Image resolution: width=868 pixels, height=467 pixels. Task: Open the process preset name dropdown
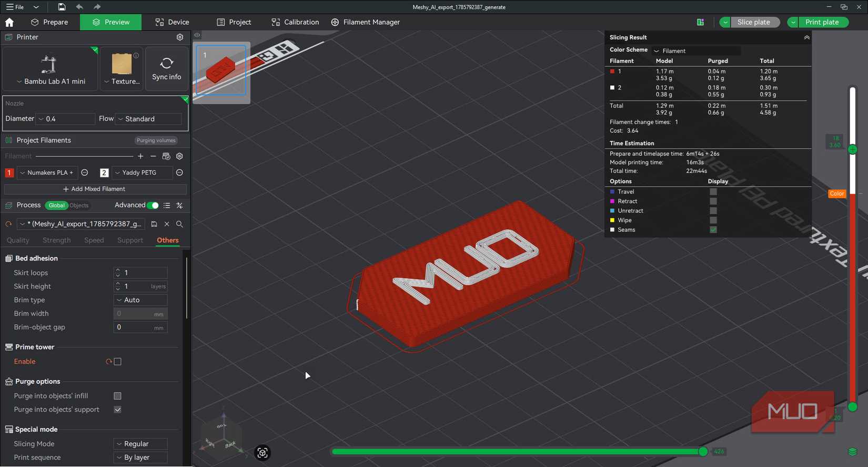[x=80, y=224]
